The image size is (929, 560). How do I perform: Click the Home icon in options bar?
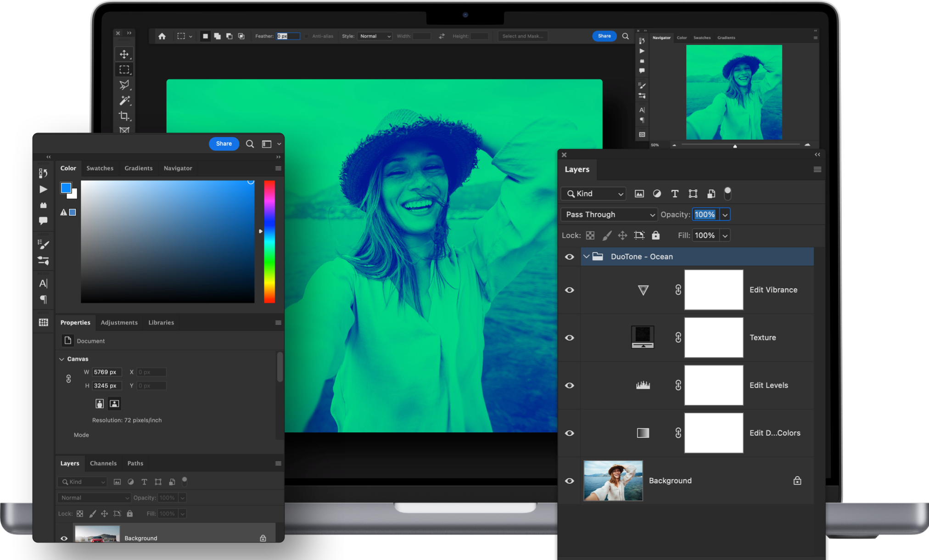162,36
